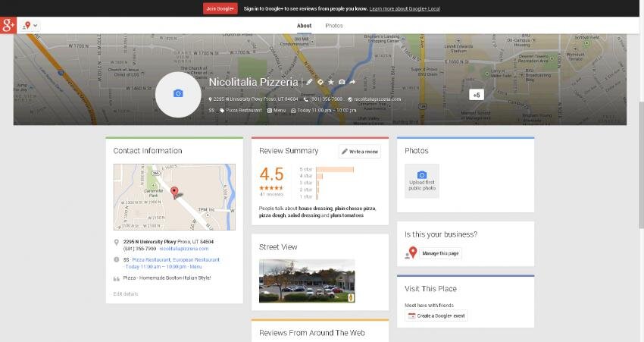Click the page vertical scrollbar
Screen dimensions: 644x342
[641, 165]
